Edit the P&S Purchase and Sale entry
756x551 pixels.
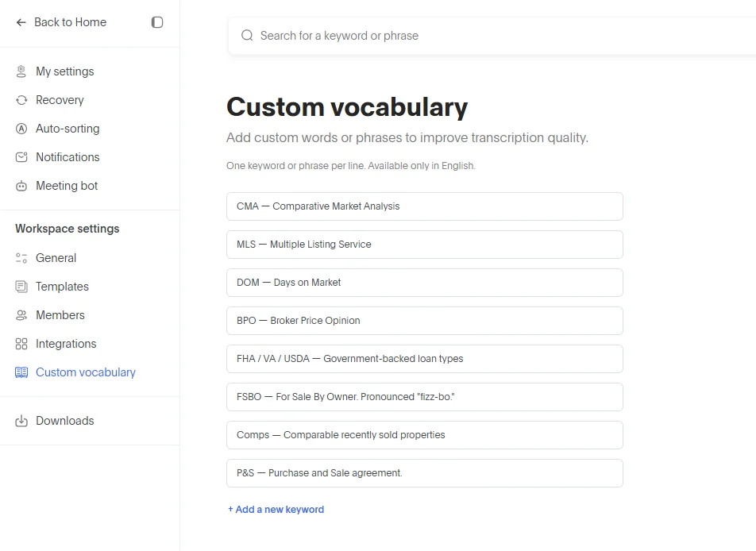click(425, 473)
